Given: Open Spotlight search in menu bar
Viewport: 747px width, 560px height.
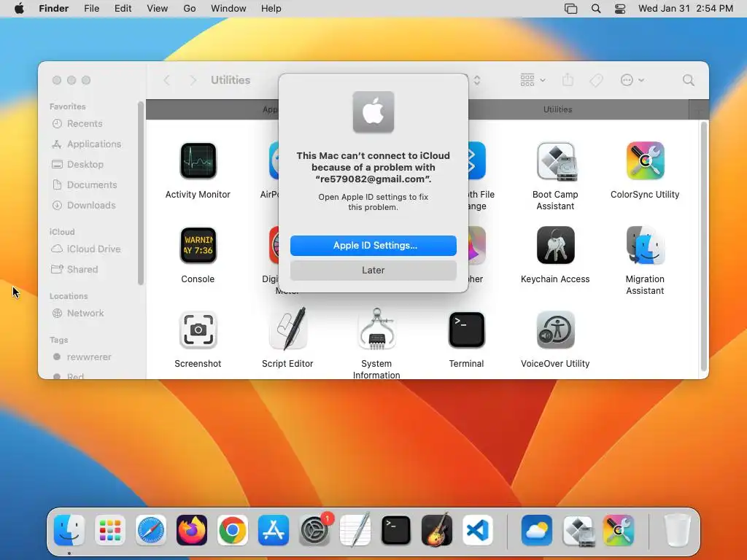Looking at the screenshot, I should tap(596, 9).
